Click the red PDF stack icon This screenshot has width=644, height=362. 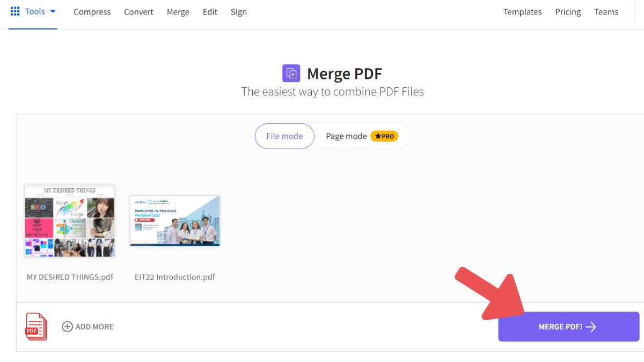pyautogui.click(x=35, y=326)
